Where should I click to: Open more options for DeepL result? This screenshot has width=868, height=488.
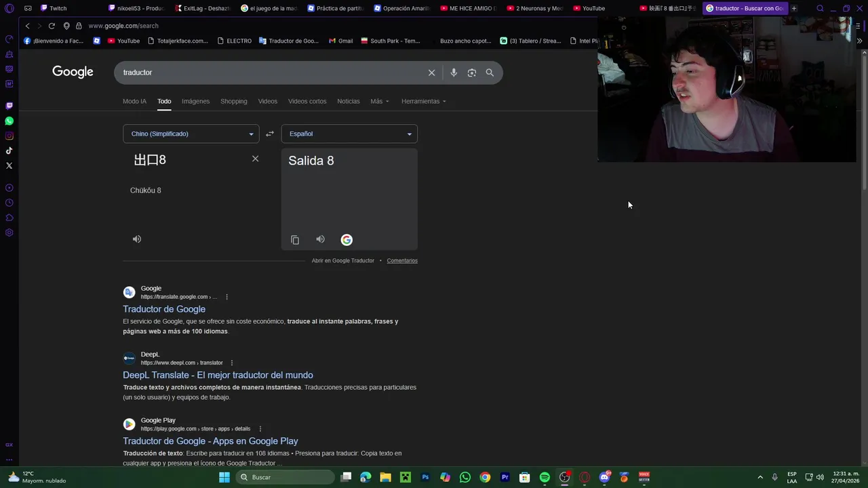point(231,363)
